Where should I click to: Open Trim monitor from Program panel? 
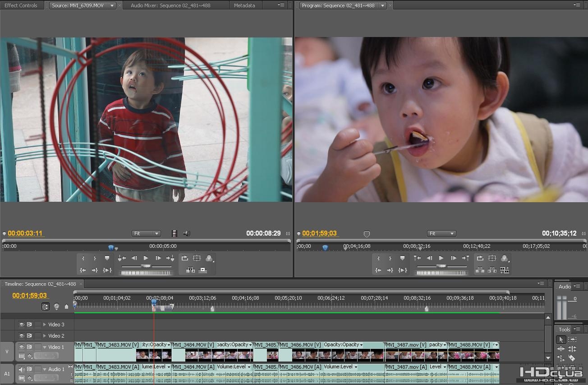pyautogui.click(x=505, y=270)
